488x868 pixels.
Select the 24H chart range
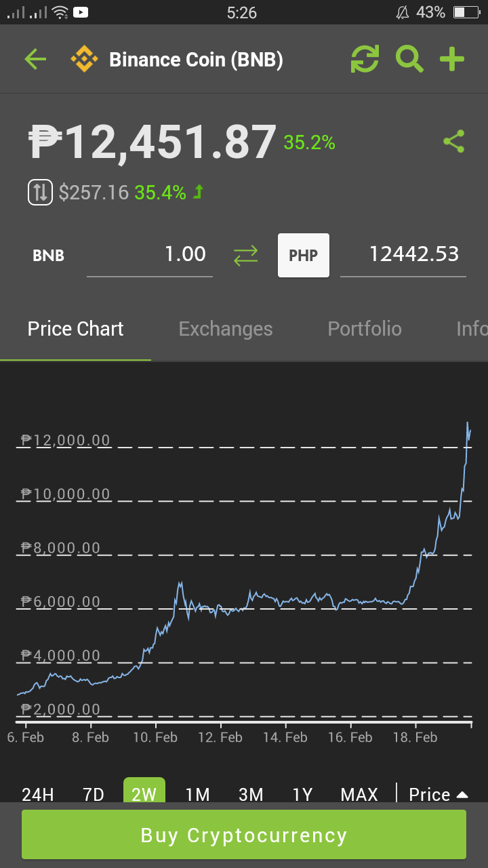point(38,793)
